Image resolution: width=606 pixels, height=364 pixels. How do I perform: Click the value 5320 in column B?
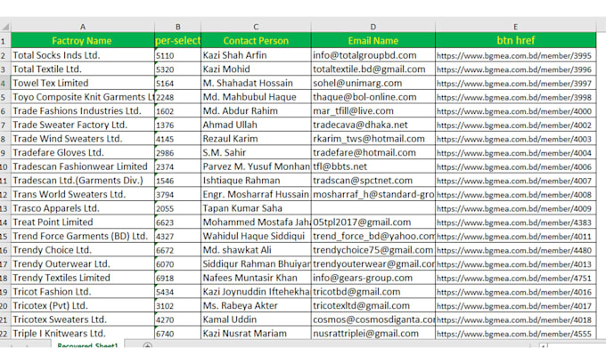[177, 69]
